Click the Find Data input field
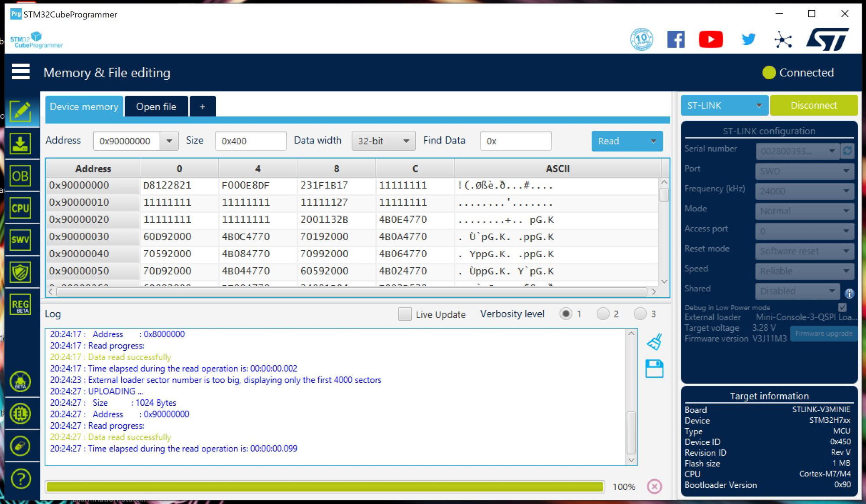The height and width of the screenshot is (504, 866). (x=515, y=141)
